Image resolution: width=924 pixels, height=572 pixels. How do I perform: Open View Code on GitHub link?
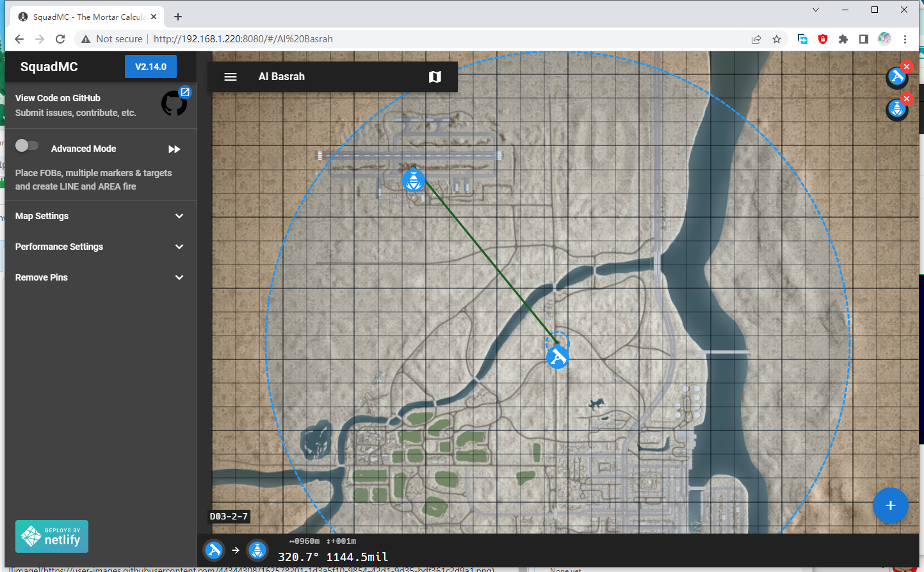point(58,98)
